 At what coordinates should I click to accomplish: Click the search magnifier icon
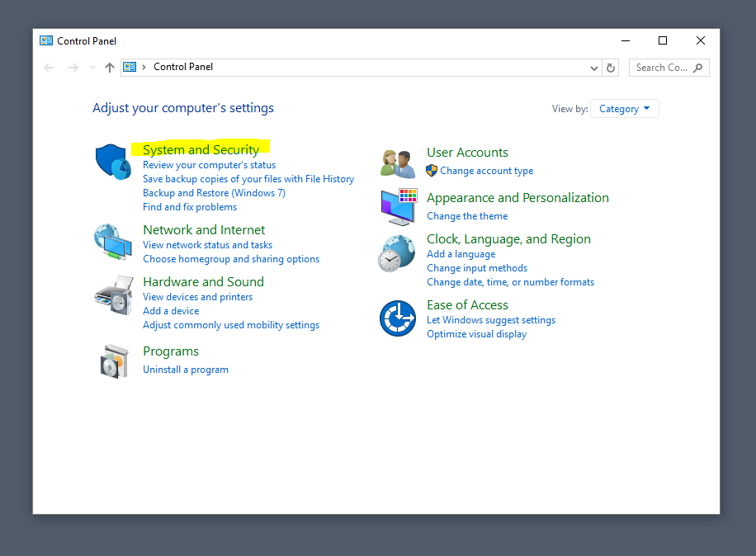(x=697, y=68)
